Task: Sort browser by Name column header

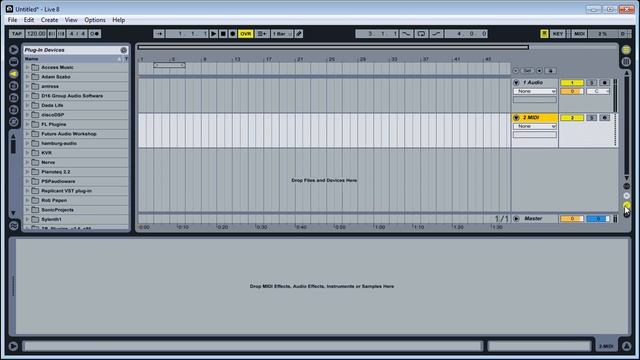Action: tap(73, 59)
